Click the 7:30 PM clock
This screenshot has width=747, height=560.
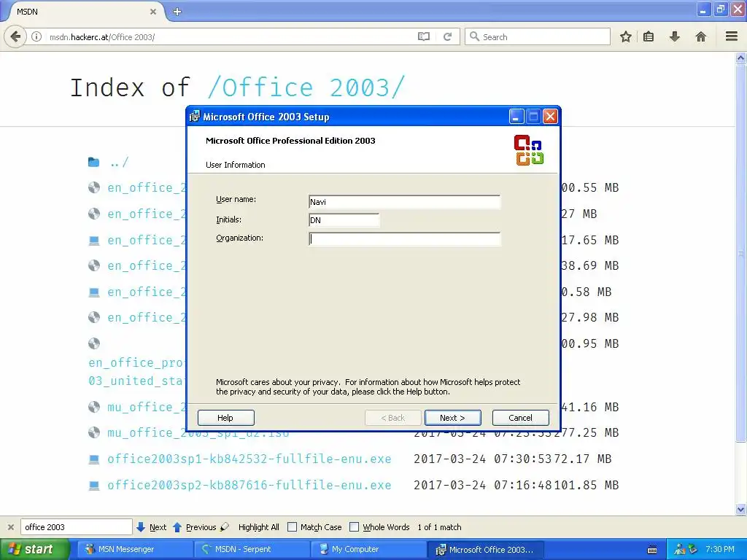[x=720, y=549]
